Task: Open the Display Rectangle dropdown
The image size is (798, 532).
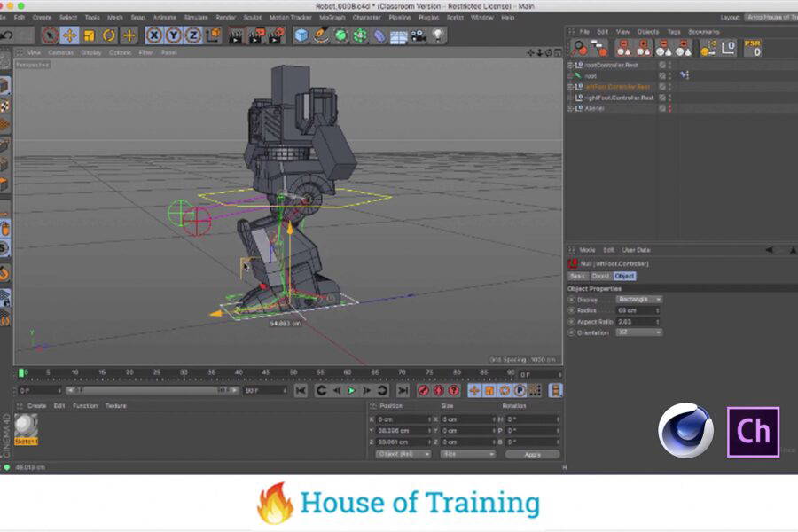Action: [x=639, y=300]
